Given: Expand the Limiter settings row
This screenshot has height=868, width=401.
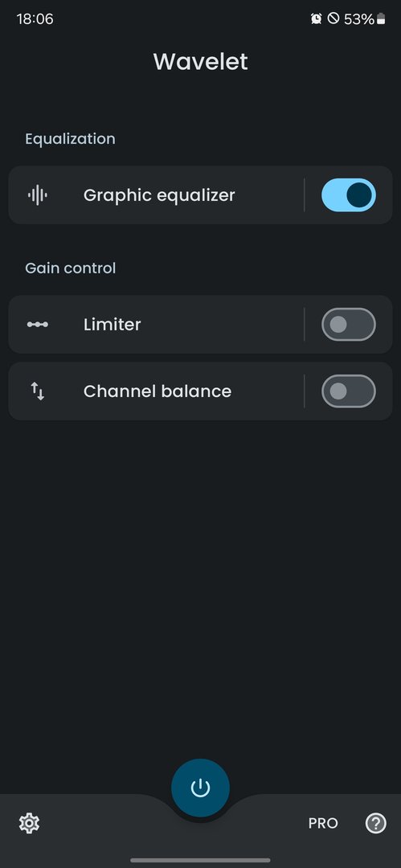Looking at the screenshot, I should pos(156,325).
